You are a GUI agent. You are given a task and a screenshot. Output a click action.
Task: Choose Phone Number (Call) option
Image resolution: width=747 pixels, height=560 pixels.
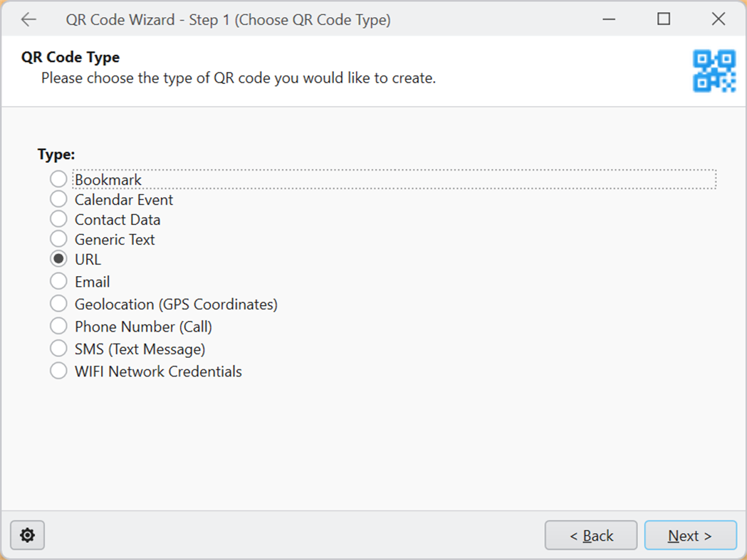pyautogui.click(x=58, y=326)
